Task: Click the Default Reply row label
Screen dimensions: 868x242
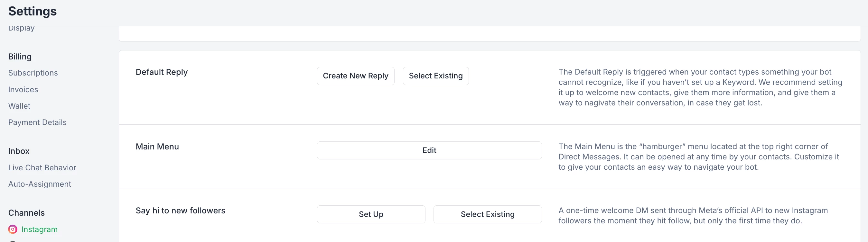Action: pyautogui.click(x=162, y=72)
